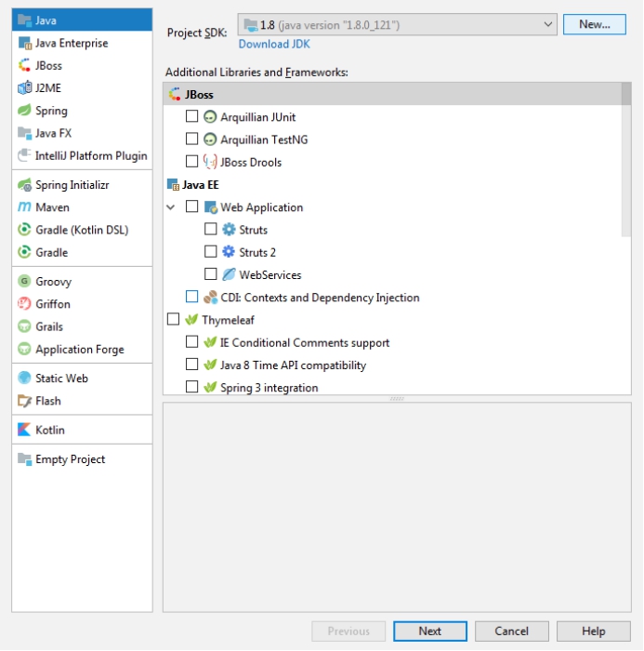
Task: Select the Thymeleaf framework label
Action: 228,320
